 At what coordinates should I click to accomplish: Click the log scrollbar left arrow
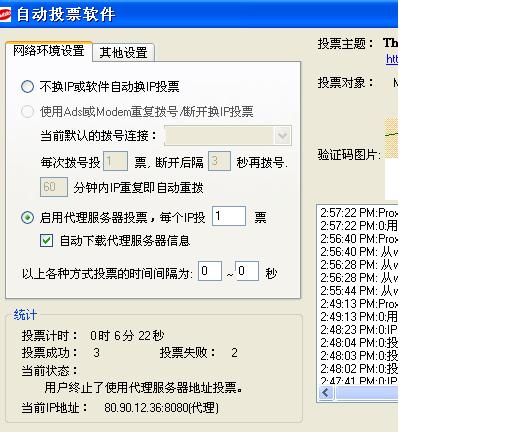point(326,393)
